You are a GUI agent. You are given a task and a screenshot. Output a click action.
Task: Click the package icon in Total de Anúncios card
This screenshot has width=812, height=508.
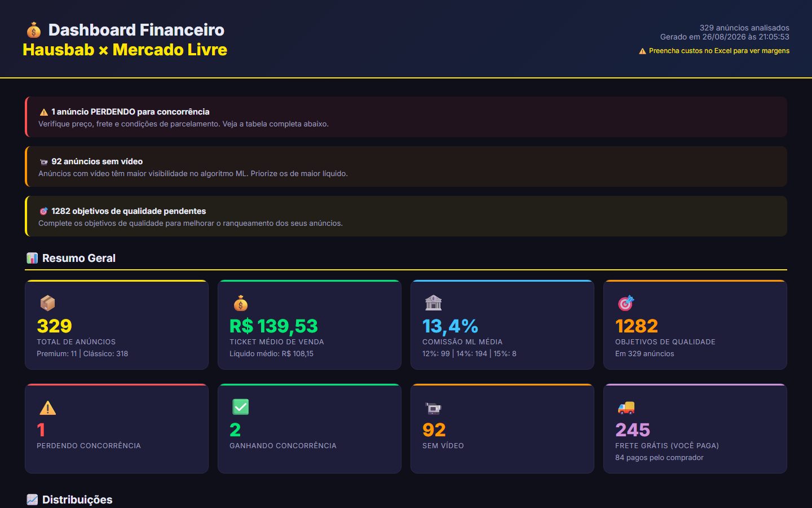(47, 303)
